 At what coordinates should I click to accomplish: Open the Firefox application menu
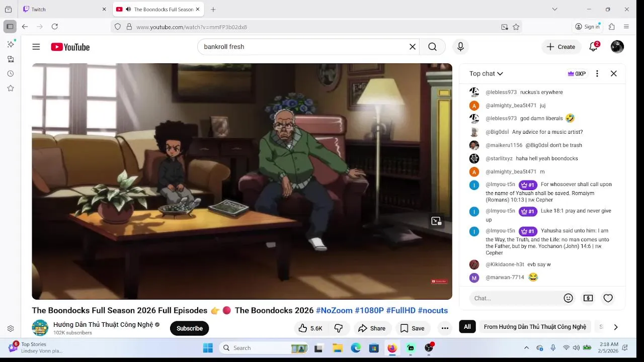coord(626,27)
